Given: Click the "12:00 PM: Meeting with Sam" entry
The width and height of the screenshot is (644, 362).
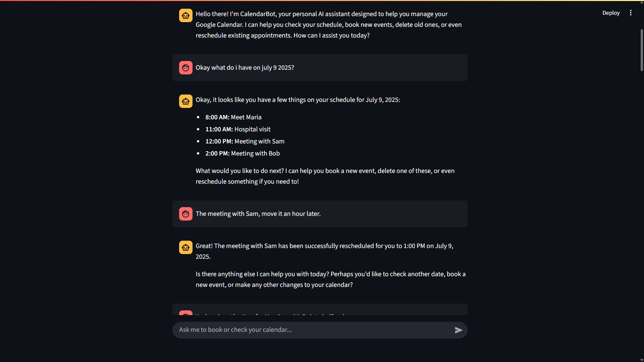Looking at the screenshot, I should click(x=245, y=141).
